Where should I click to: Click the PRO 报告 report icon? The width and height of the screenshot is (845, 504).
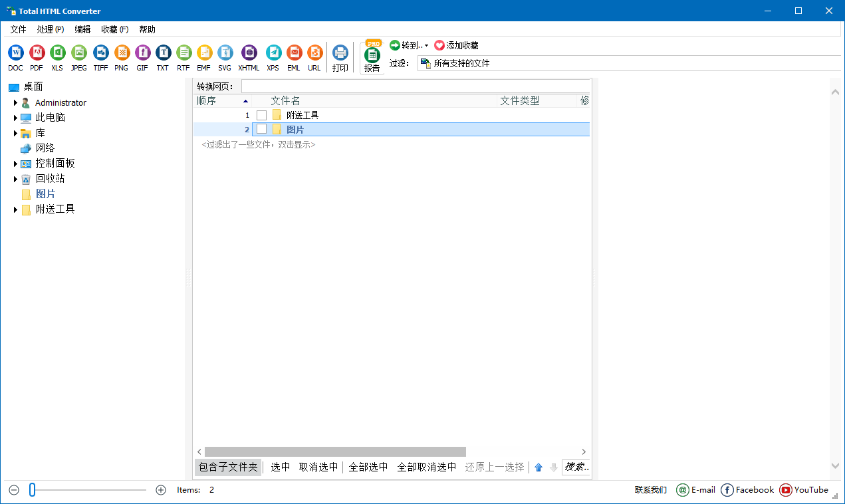coord(372,57)
